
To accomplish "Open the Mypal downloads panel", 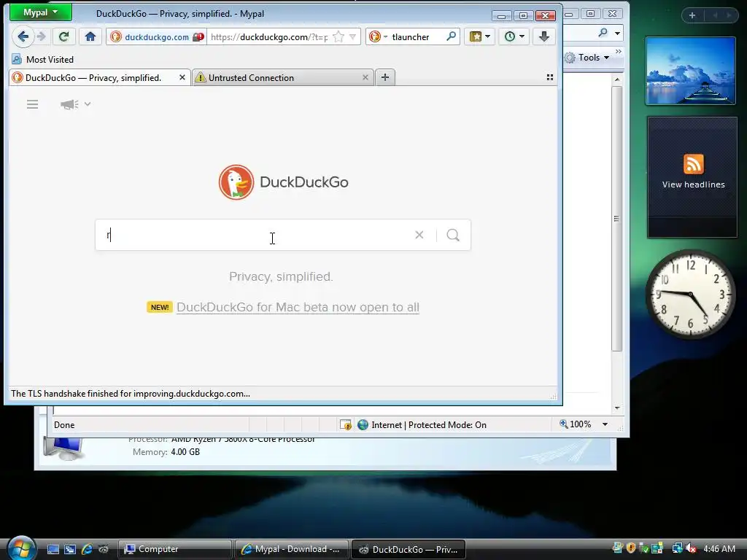I will point(544,36).
